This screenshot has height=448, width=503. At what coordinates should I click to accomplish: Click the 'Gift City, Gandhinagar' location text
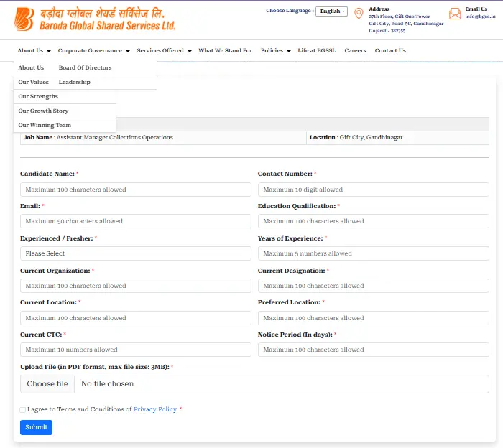coord(371,137)
